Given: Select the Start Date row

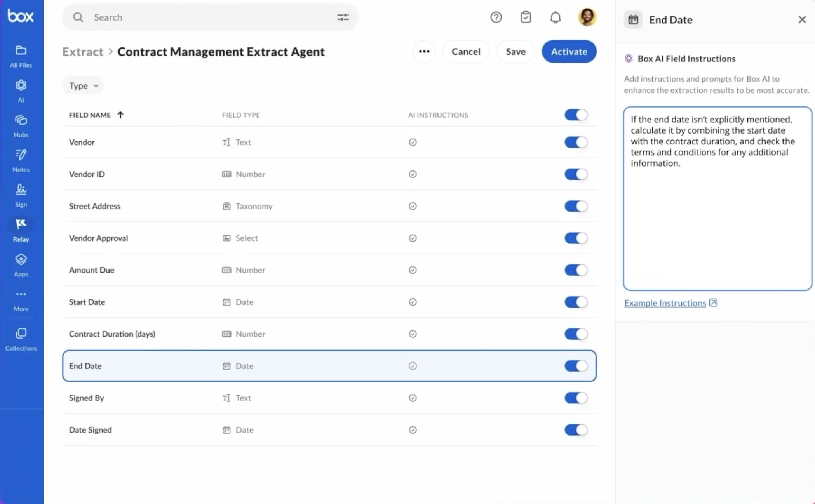Looking at the screenshot, I should coord(329,302).
